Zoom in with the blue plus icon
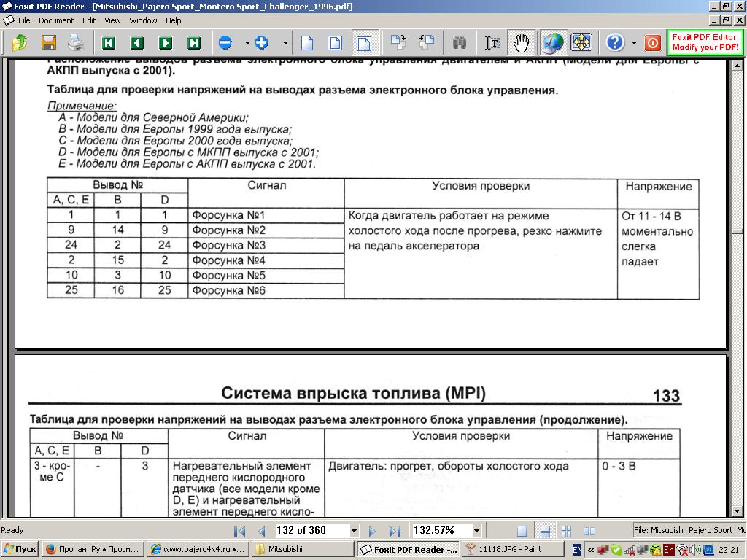The width and height of the screenshot is (747, 560). 262,43
